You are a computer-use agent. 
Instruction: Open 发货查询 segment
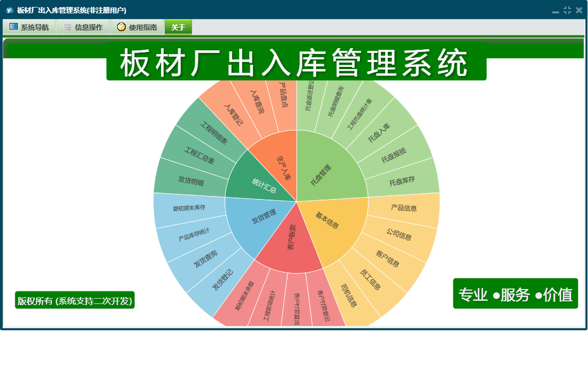205,259
